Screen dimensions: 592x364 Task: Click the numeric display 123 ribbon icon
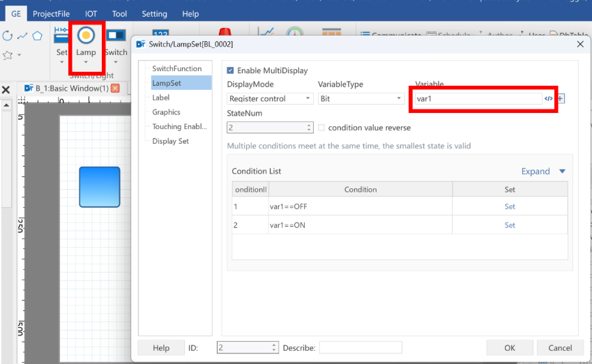(160, 33)
